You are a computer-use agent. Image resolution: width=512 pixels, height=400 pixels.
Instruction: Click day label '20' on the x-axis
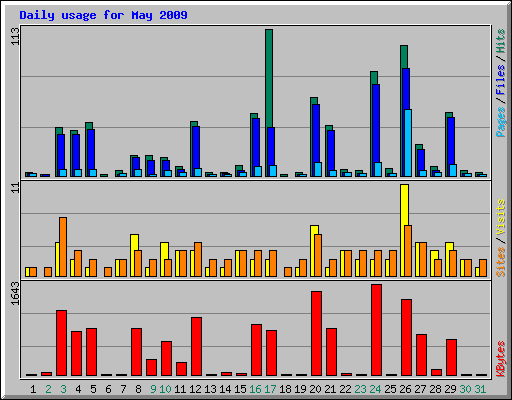point(315,389)
